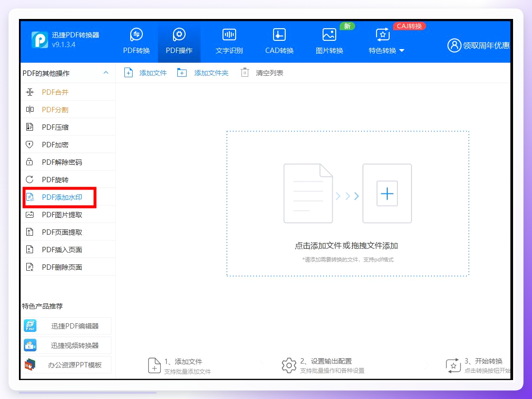Select PDF页面提取 in the sidebar

68,232
